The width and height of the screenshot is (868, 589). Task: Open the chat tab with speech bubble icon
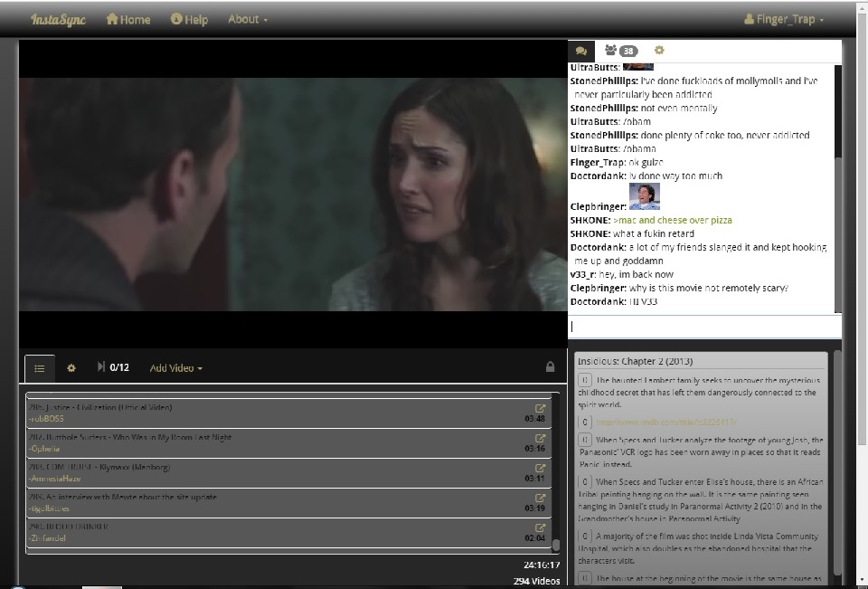pyautogui.click(x=580, y=52)
